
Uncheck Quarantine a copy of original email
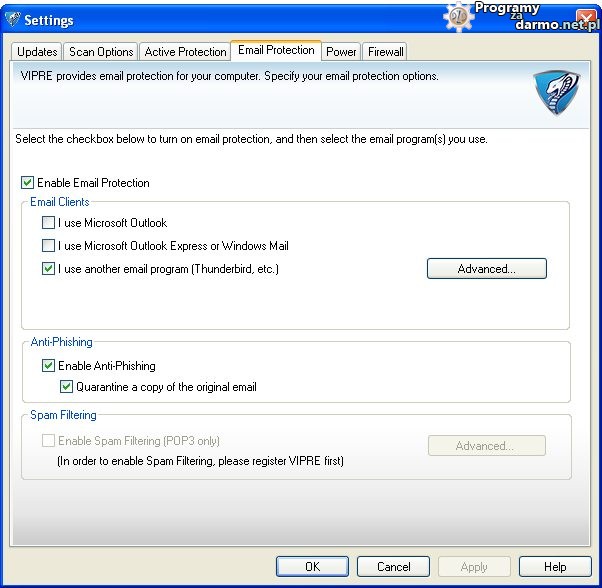[x=67, y=387]
